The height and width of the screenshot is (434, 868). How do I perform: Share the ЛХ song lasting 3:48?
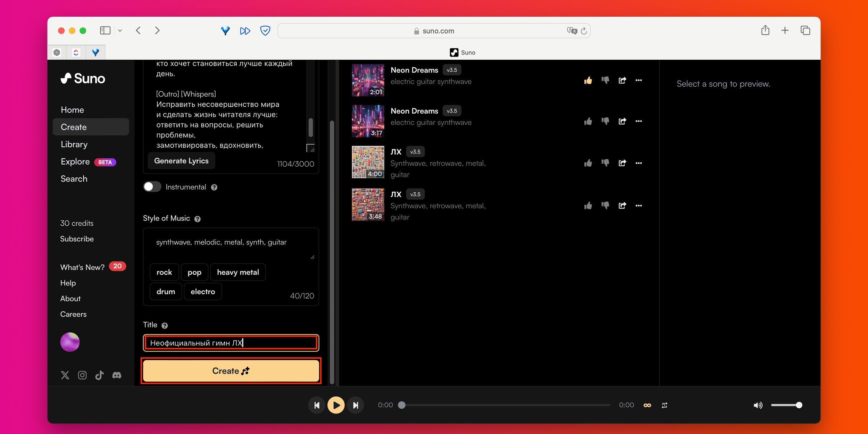pyautogui.click(x=622, y=206)
